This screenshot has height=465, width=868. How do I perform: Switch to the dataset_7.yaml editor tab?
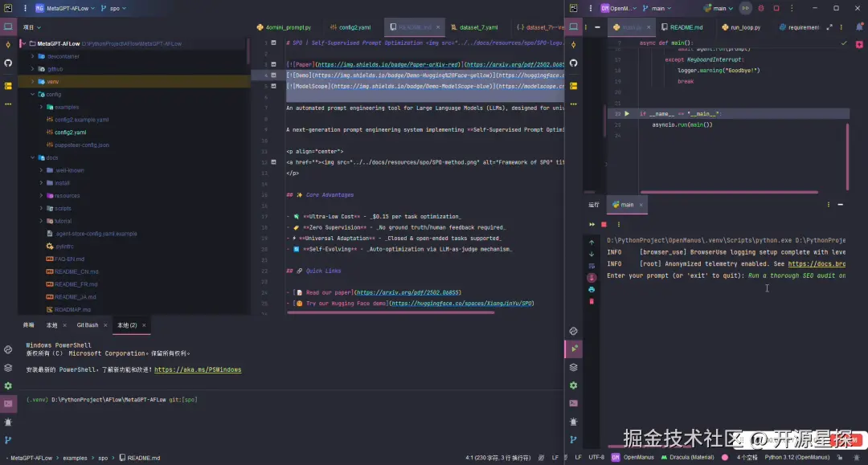(x=474, y=27)
